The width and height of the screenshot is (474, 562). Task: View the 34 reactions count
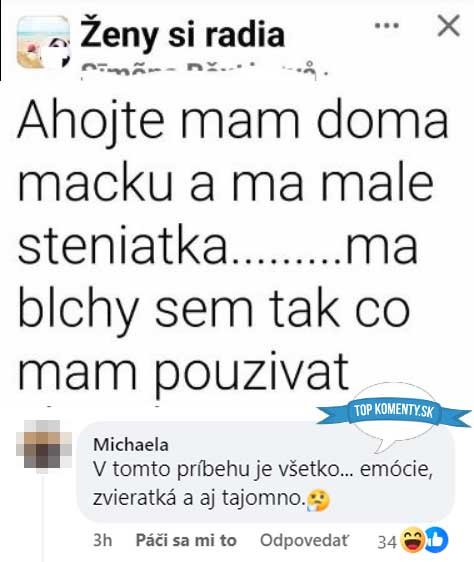[387, 542]
